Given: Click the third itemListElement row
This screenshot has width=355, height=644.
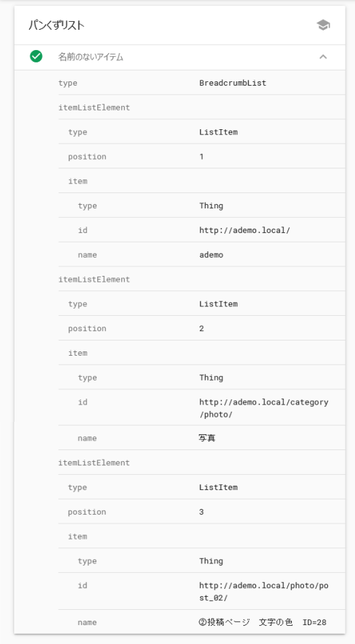Looking at the screenshot, I should point(201,462).
